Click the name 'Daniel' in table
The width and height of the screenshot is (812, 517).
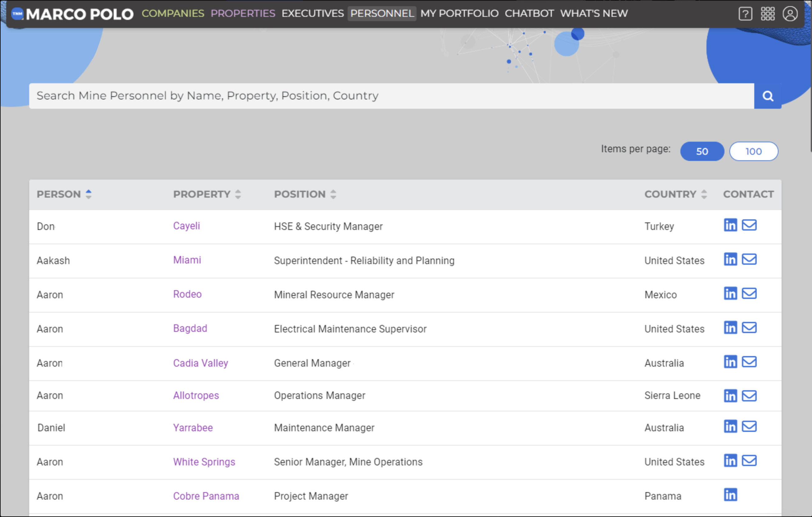coord(51,428)
